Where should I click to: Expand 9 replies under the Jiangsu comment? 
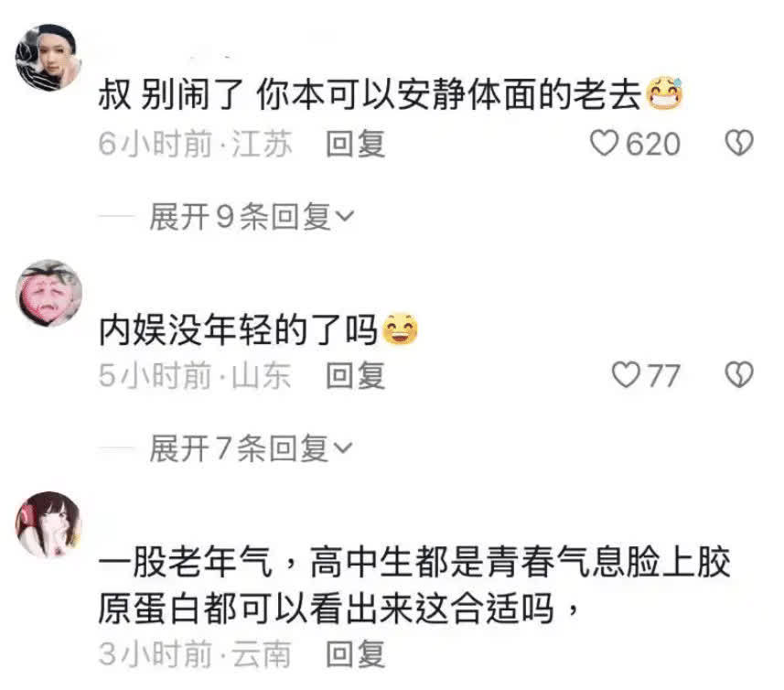click(x=252, y=217)
